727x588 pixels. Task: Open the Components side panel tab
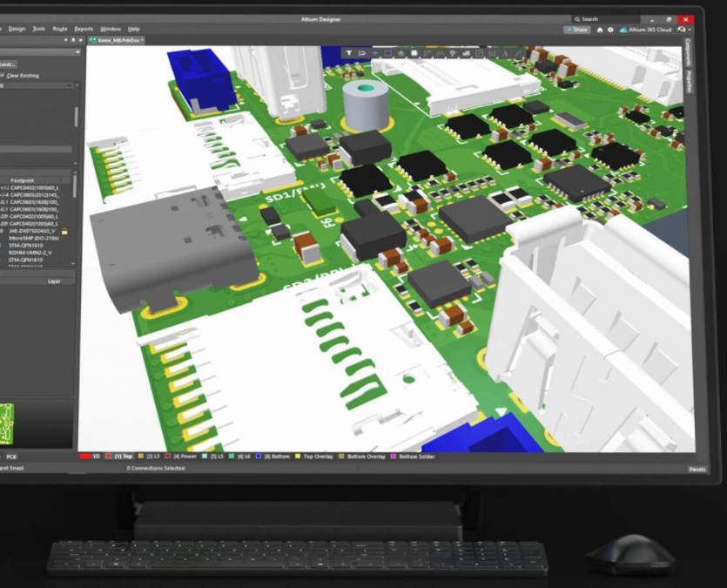[x=689, y=52]
